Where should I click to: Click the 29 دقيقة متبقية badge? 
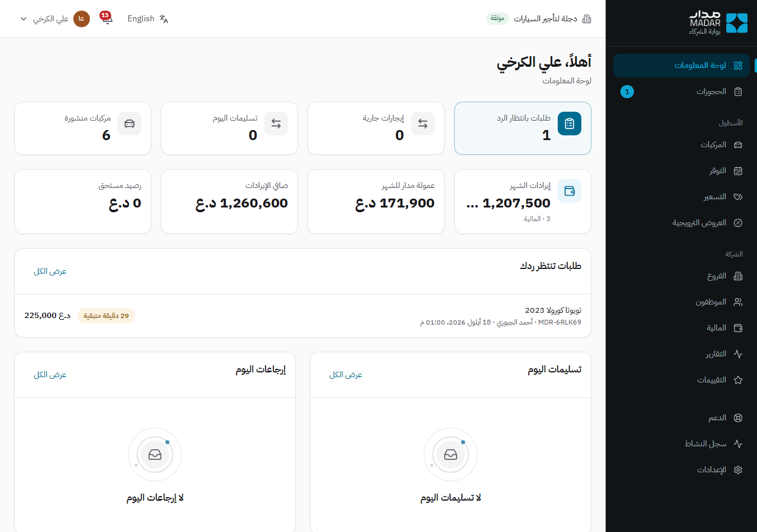[106, 316]
